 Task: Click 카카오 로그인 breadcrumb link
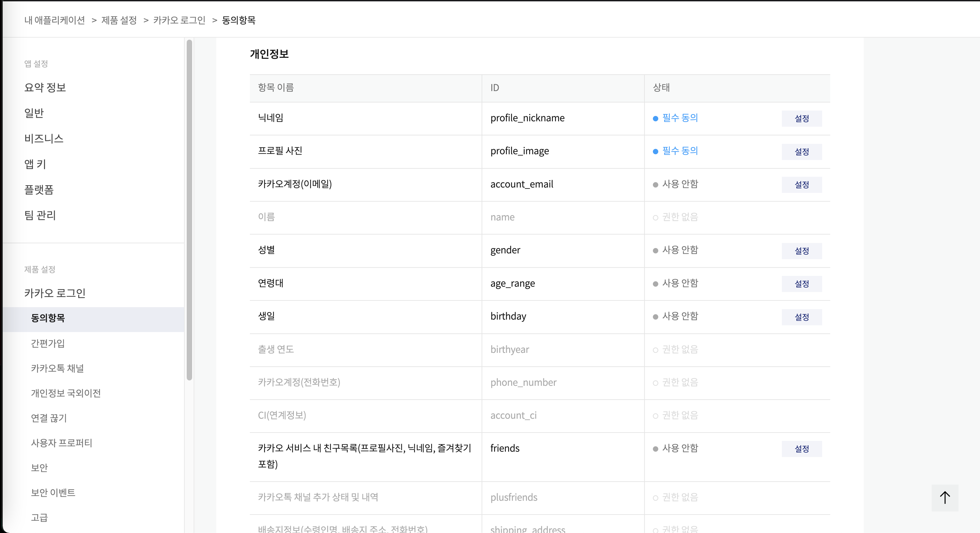click(179, 20)
